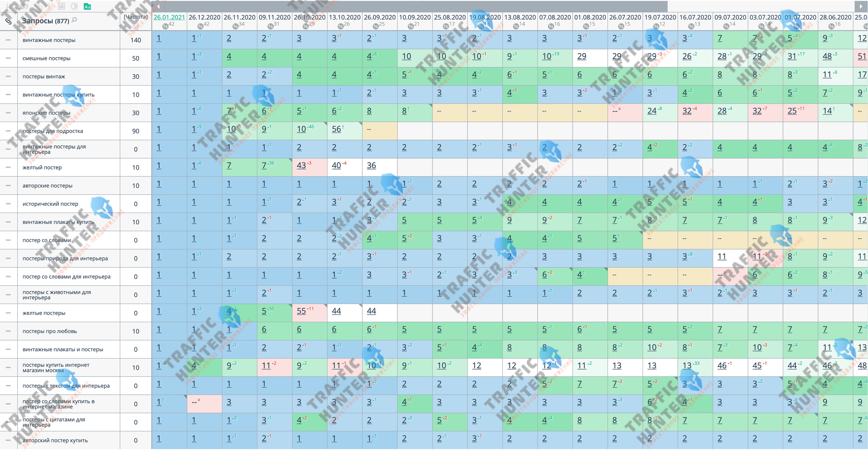The image size is (868, 450).
Task: Click the half-circle contrast icon in toolbar
Action: (74, 6)
